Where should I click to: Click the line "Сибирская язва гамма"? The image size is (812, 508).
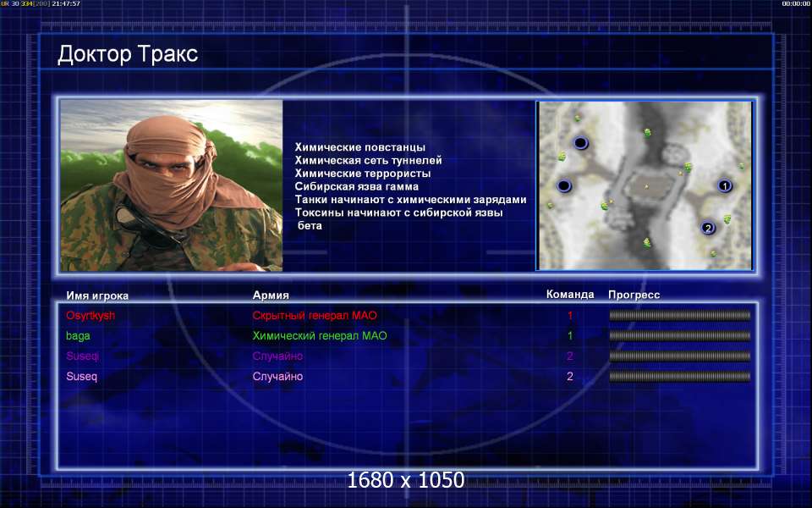click(356, 186)
